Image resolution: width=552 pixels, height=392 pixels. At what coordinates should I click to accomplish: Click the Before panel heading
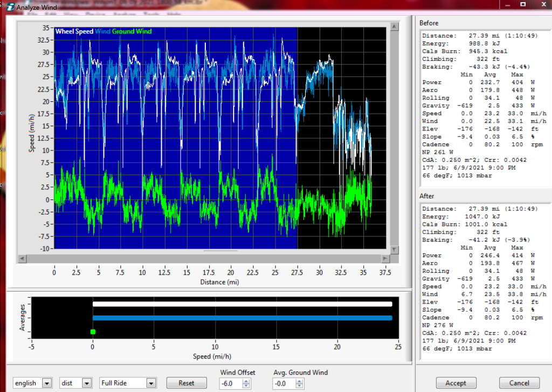click(429, 23)
